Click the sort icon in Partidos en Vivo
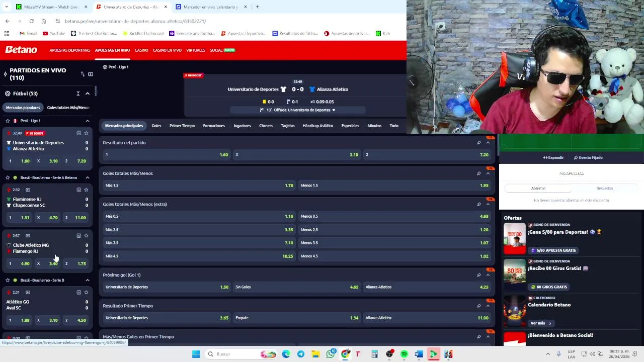Viewport: 644px width, 362px height. point(83,74)
